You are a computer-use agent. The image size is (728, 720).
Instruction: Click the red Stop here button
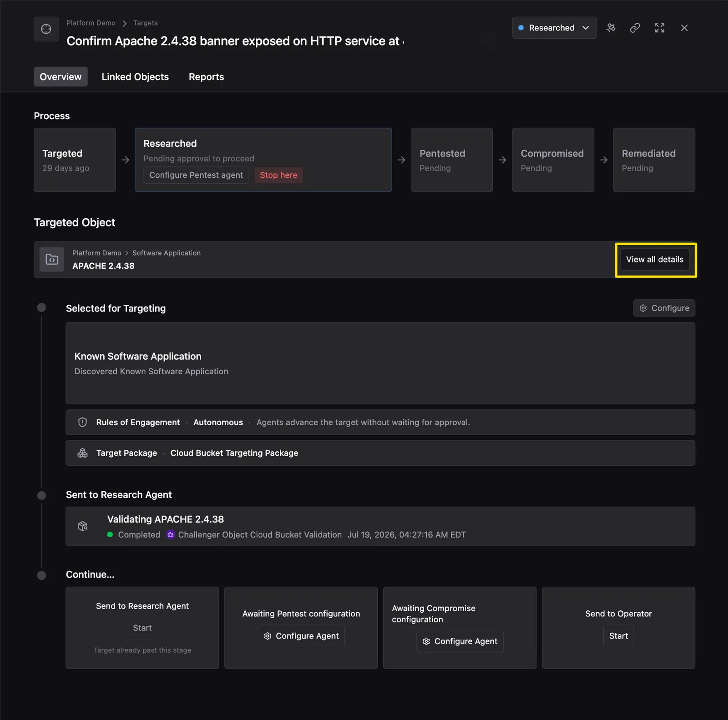[x=278, y=175]
